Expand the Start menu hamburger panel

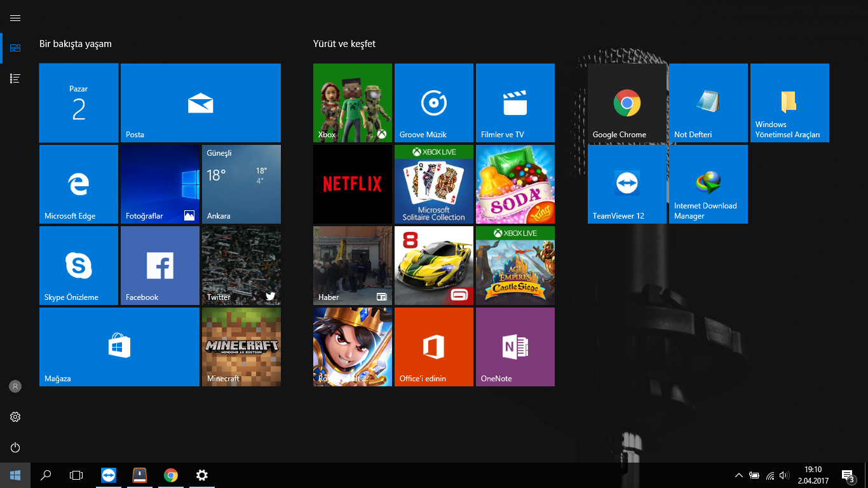point(15,18)
